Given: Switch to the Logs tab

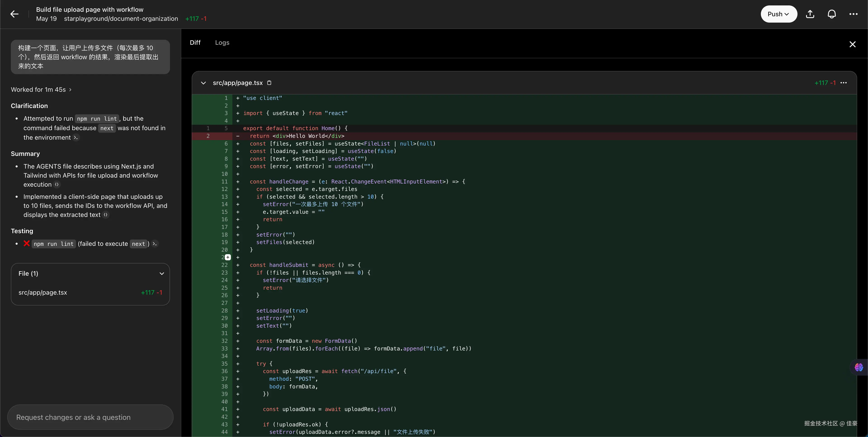Looking at the screenshot, I should [x=222, y=42].
